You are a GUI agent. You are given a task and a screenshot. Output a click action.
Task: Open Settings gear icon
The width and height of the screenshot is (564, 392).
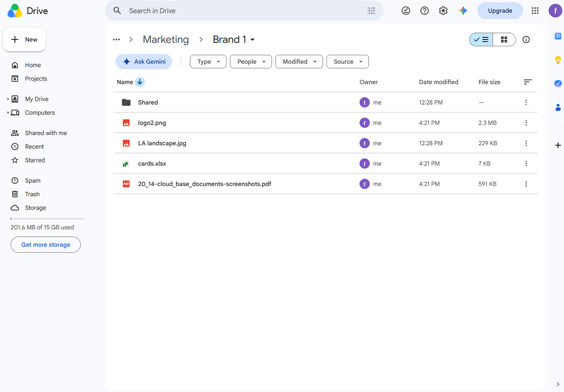point(443,11)
